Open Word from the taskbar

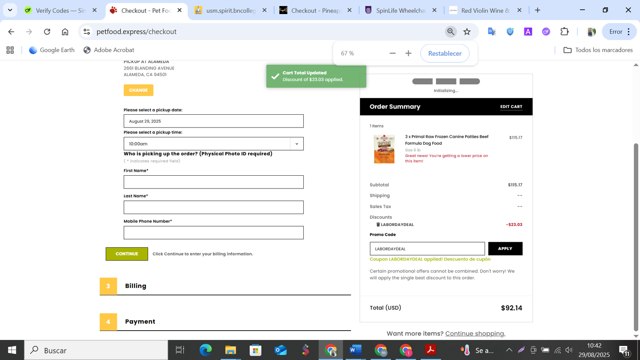point(356,350)
